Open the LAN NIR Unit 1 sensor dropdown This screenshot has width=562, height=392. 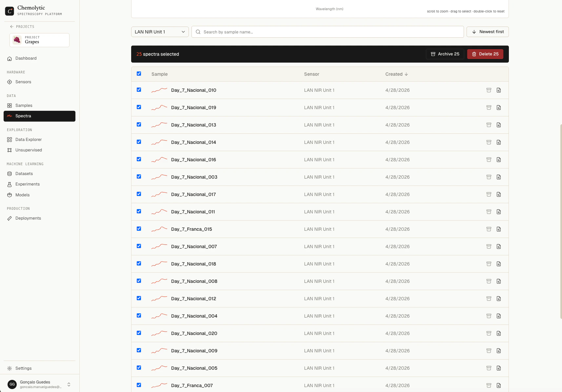tap(160, 32)
